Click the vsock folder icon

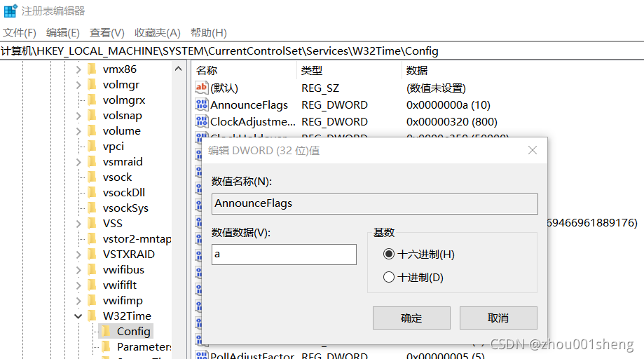click(x=93, y=177)
